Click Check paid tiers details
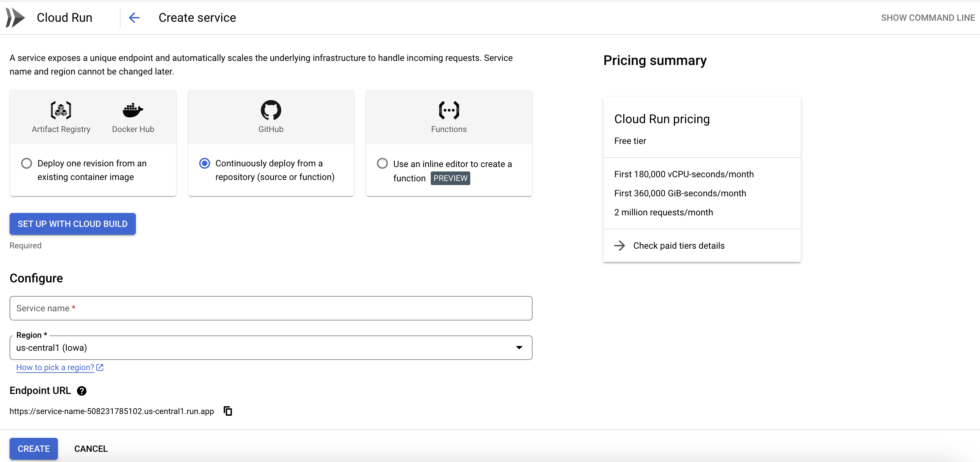Screen dimensions: 980x462 coord(679,246)
